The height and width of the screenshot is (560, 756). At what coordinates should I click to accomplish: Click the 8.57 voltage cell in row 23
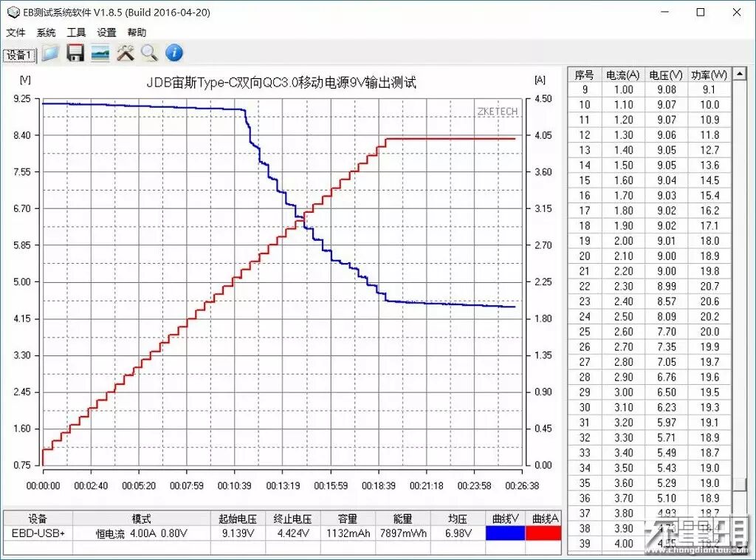point(667,301)
